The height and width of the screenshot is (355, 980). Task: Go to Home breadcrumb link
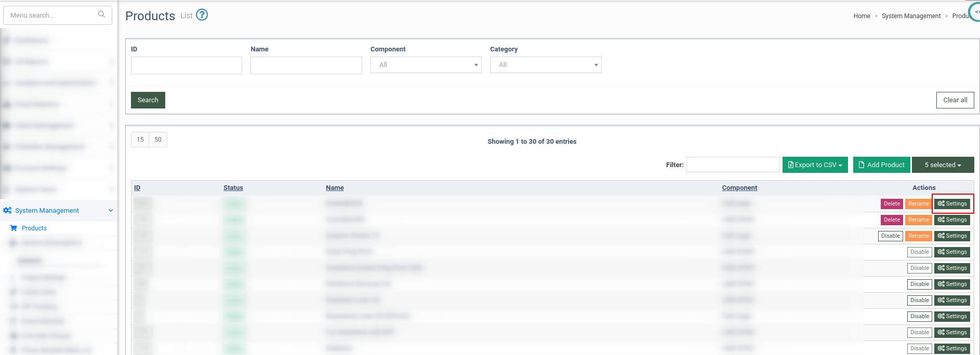pos(862,16)
